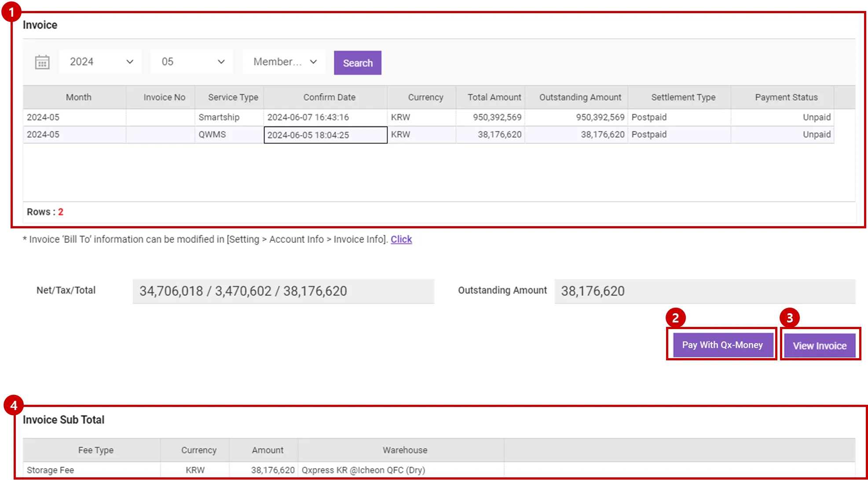
Task: Click the 2024-06-05 18:04:25 confirm date cell
Action: click(325, 135)
